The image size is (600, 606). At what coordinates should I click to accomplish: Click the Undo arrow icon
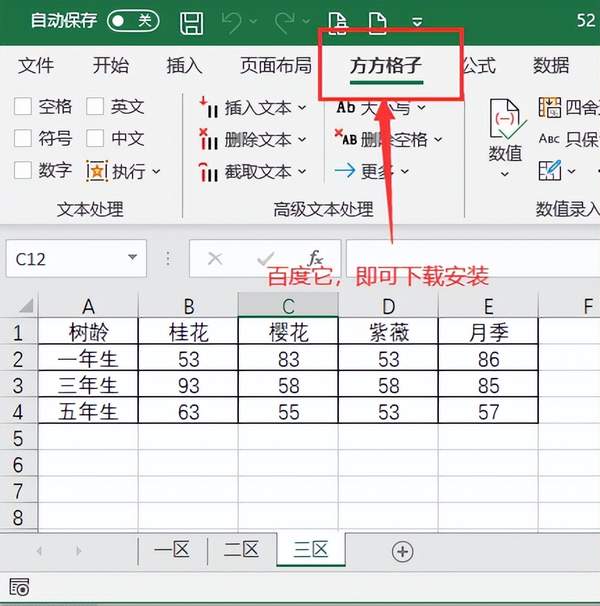coord(232,22)
